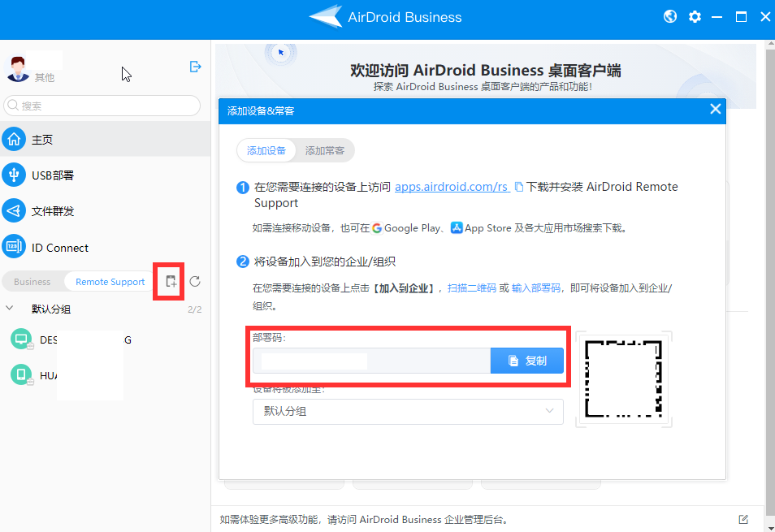The height and width of the screenshot is (532, 775).
Task: Click the 输入部署码 link
Action: pyautogui.click(x=536, y=288)
